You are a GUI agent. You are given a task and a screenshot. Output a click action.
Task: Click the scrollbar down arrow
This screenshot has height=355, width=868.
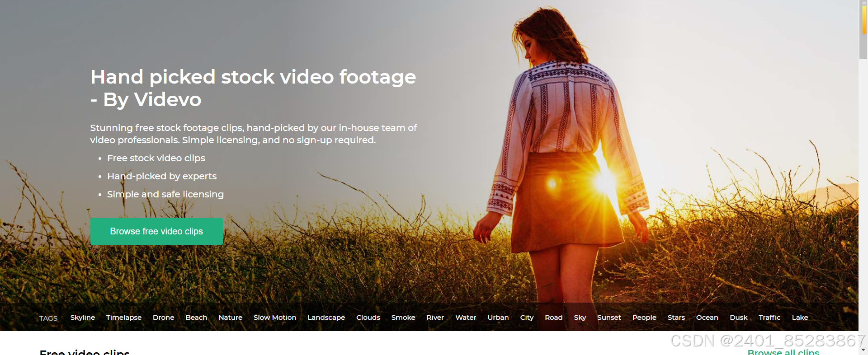tap(863, 350)
